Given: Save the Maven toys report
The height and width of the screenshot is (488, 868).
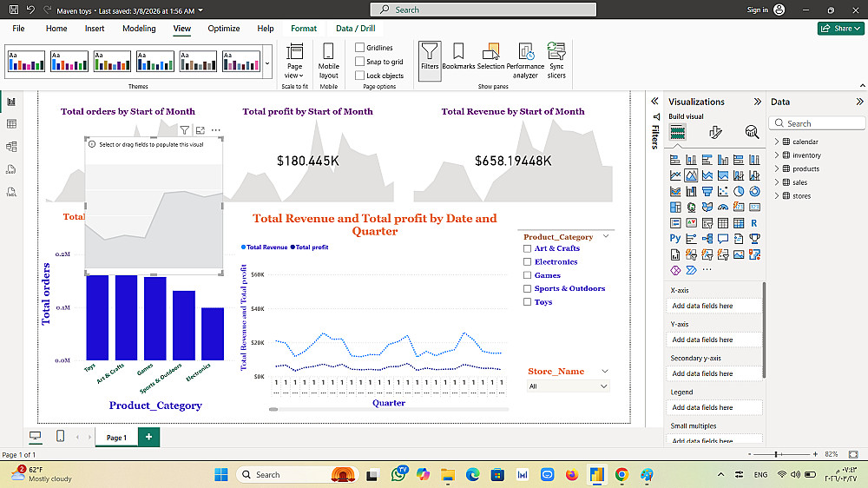Looking at the screenshot, I should [x=14, y=10].
